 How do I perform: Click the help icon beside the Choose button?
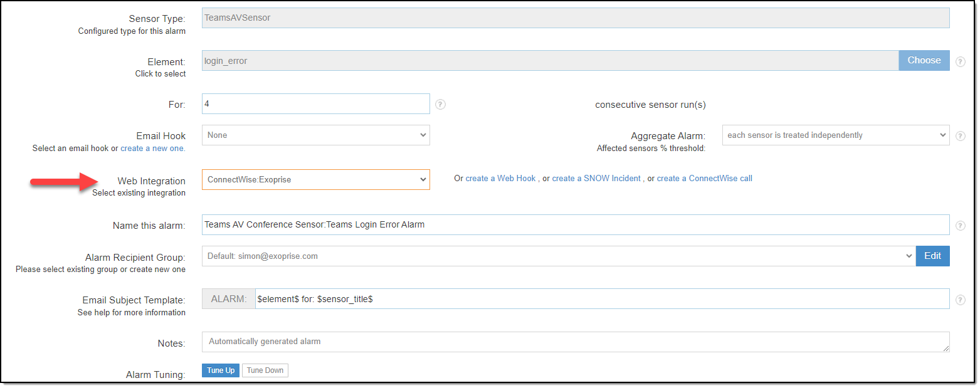pos(960,60)
